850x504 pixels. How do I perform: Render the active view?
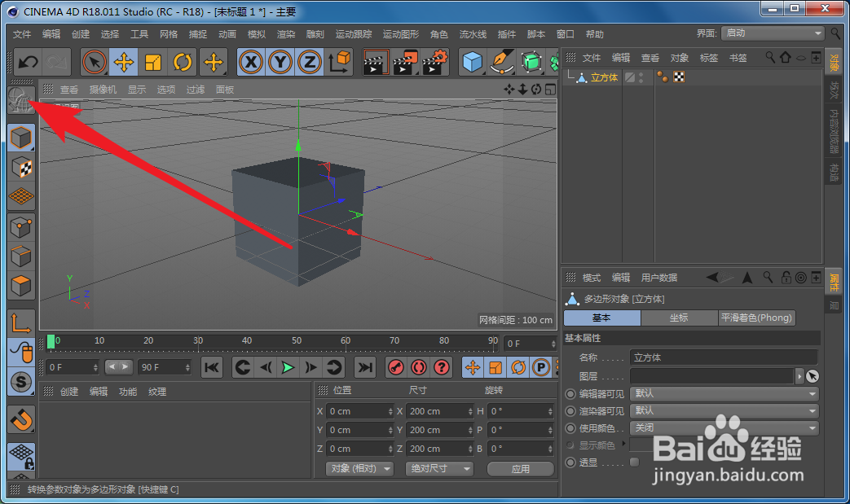tap(376, 62)
